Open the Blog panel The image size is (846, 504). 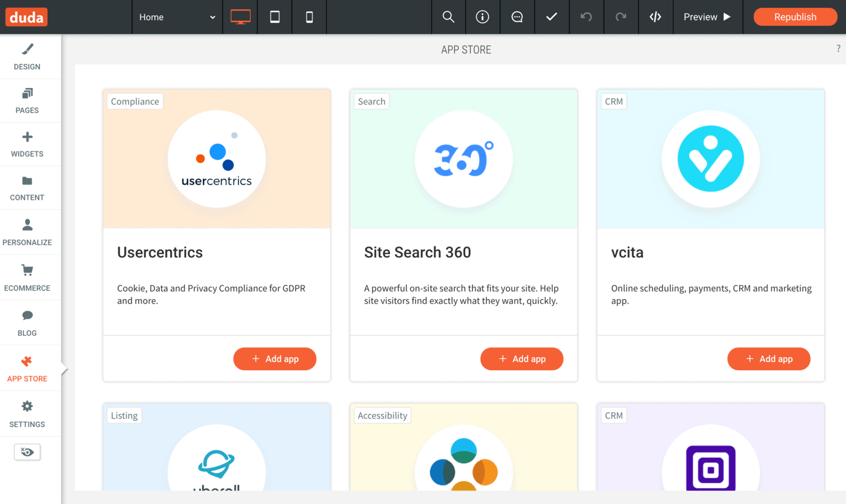[27, 324]
